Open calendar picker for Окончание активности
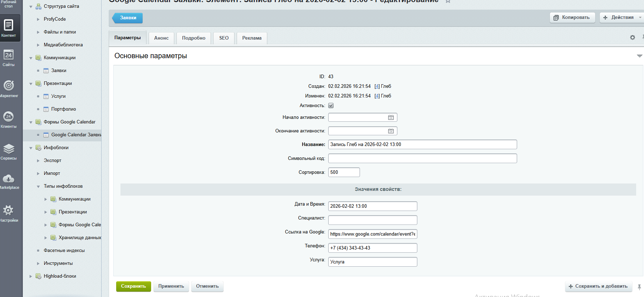 click(x=391, y=131)
